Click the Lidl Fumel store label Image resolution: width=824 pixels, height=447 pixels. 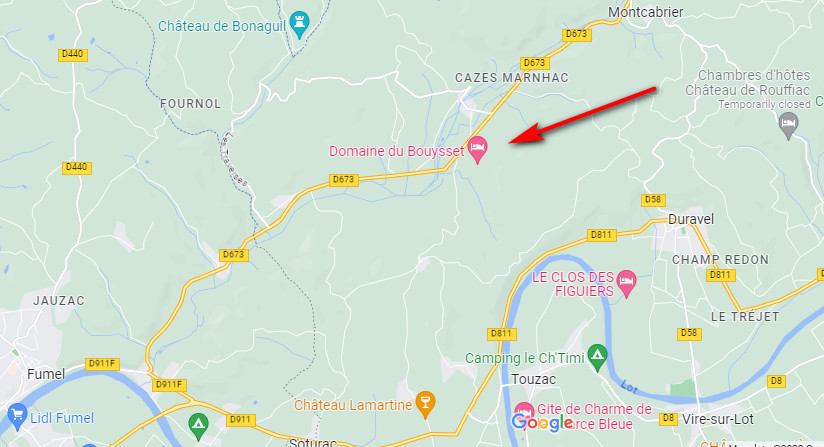(x=62, y=418)
